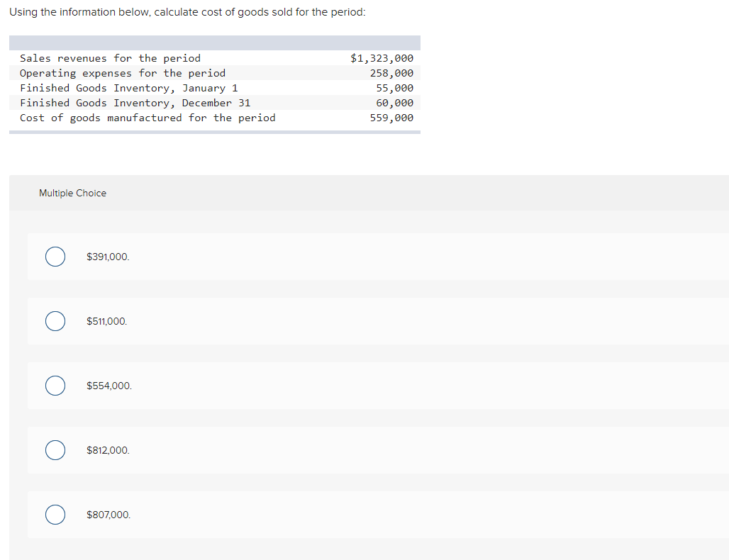Click the $391,000 answer label
The height and width of the screenshot is (560, 729).
pyautogui.click(x=107, y=257)
